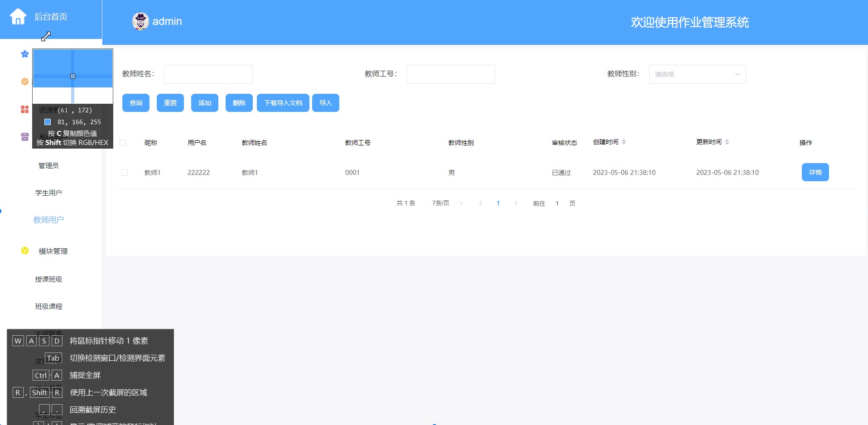Click the 下载导入文档 button
This screenshot has height=425, width=868.
[283, 103]
